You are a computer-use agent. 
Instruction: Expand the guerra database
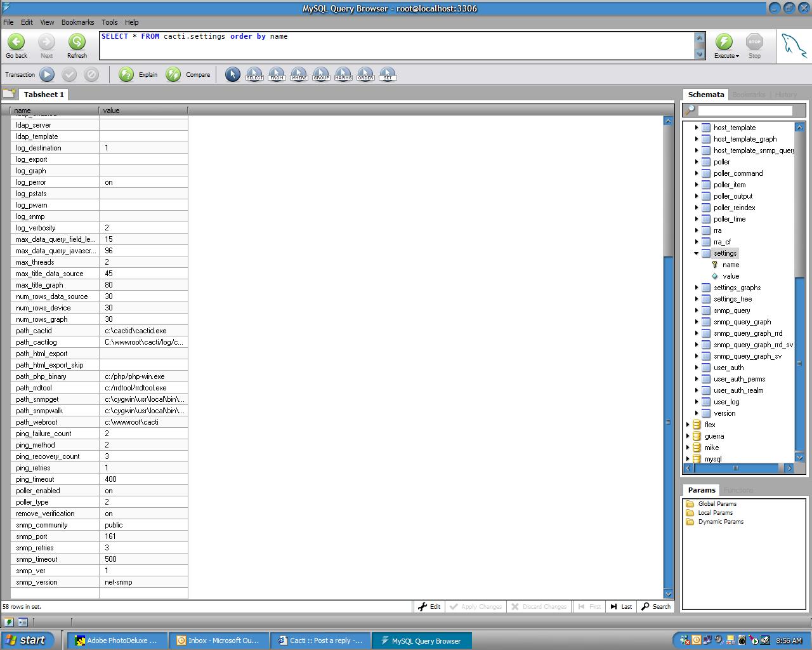688,436
